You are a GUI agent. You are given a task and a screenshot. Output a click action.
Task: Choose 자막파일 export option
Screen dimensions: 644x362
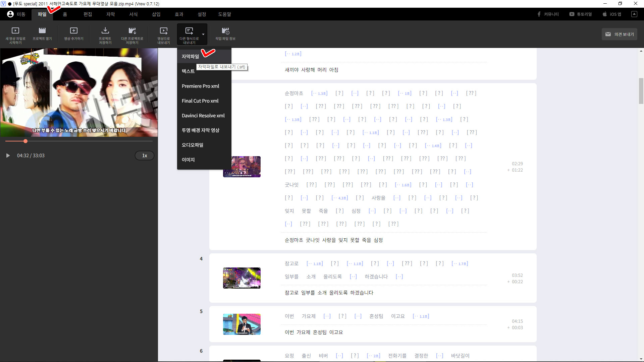pos(204,56)
